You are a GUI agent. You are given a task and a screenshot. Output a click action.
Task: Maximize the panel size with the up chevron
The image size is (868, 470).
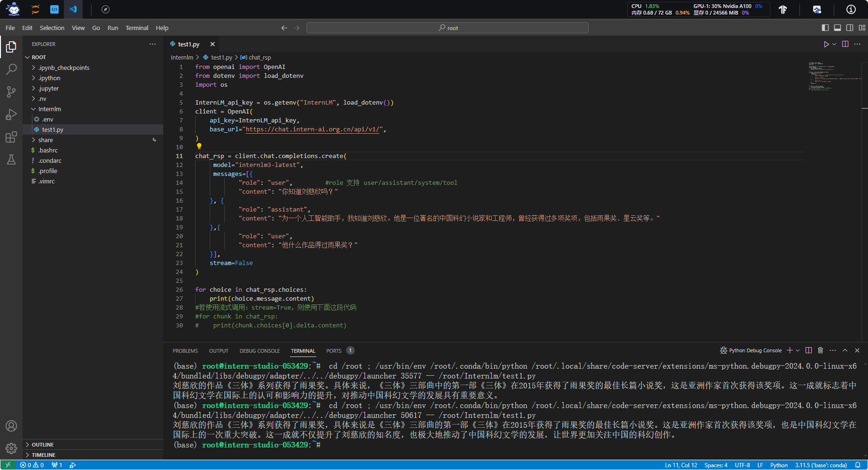(845, 350)
